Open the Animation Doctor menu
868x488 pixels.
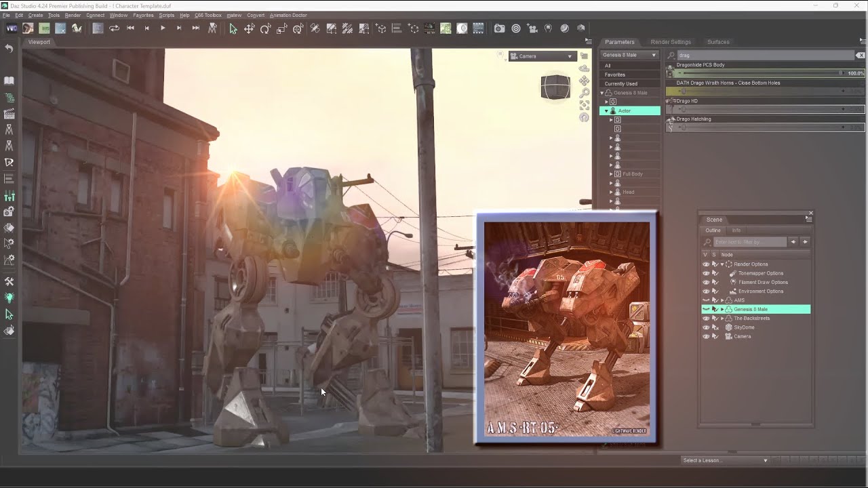[x=288, y=15]
